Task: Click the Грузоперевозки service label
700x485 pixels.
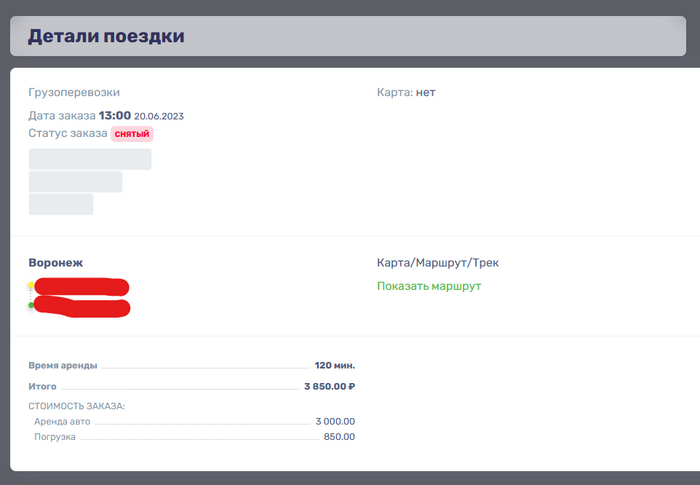Action: [74, 92]
